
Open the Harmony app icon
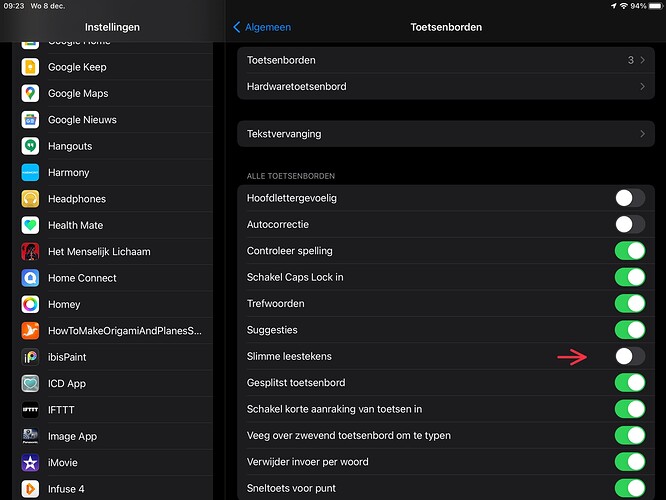tap(30, 172)
